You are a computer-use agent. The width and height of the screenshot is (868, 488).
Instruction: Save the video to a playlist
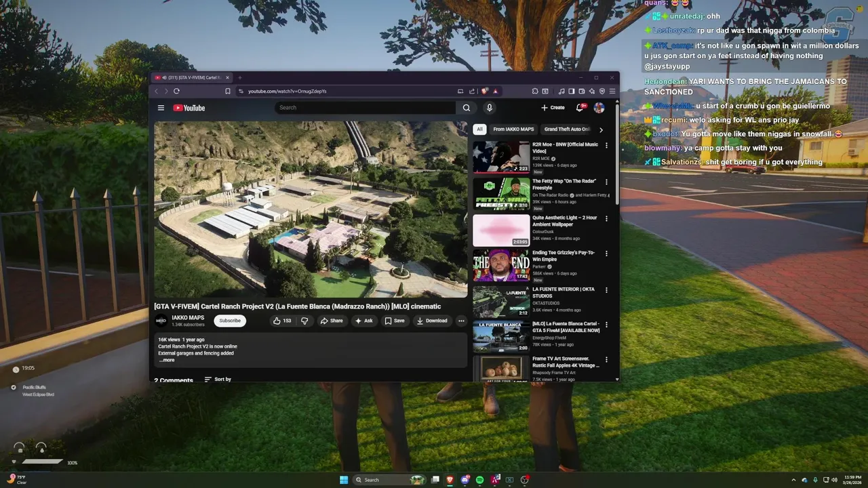pyautogui.click(x=395, y=321)
